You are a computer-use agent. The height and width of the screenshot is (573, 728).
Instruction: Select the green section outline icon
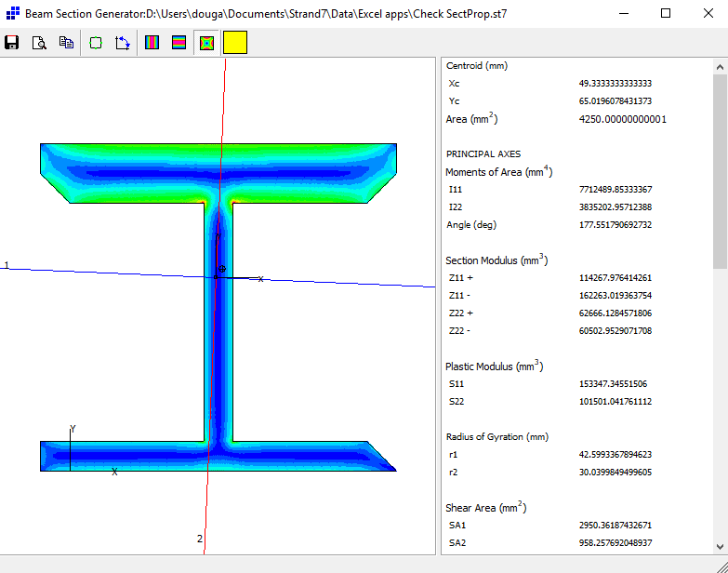[96, 43]
